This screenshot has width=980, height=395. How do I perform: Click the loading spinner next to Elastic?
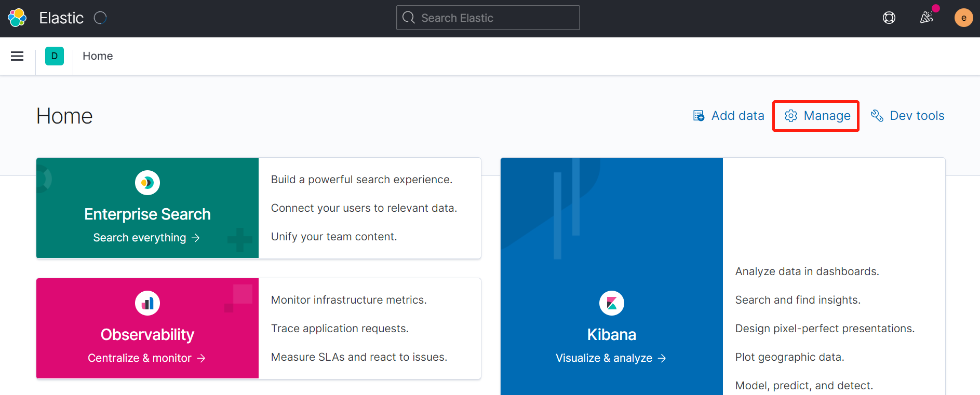(x=100, y=18)
